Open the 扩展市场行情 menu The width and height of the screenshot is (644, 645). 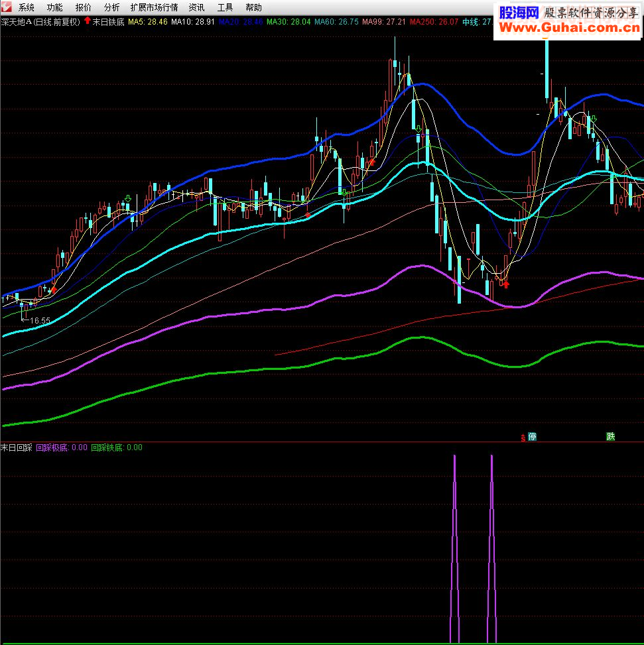coord(155,7)
